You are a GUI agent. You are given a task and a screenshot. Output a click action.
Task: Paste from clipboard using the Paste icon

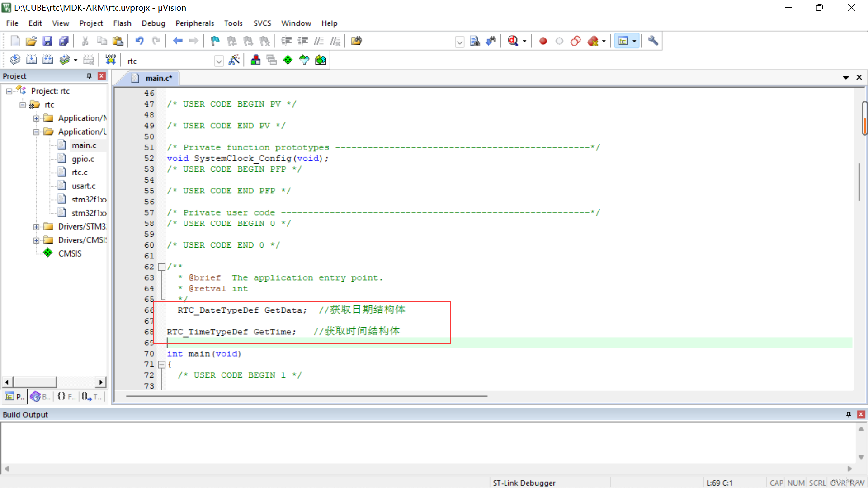pyautogui.click(x=118, y=41)
